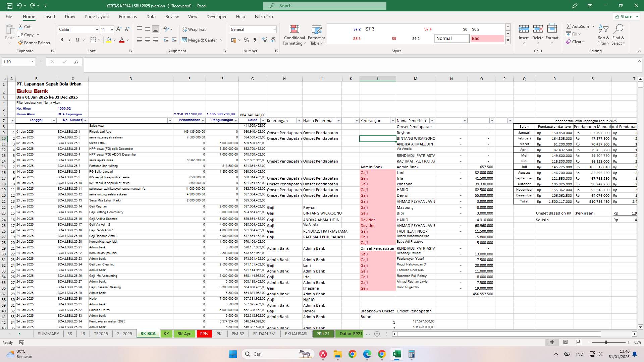The height and width of the screenshot is (362, 644).
Task: Apply Merge & Center to cells
Action: click(x=200, y=40)
